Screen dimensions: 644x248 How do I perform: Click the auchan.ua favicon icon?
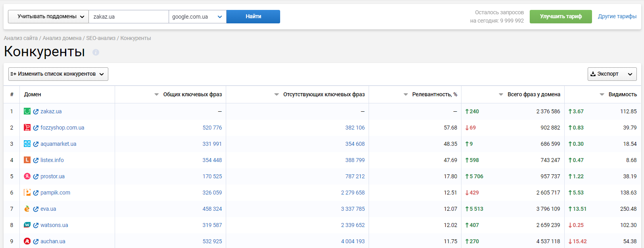point(27,241)
